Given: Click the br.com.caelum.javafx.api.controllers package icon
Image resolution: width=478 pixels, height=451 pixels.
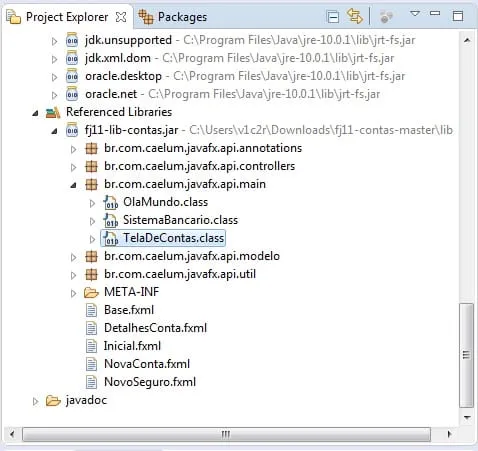Looking at the screenshot, I should 91,166.
